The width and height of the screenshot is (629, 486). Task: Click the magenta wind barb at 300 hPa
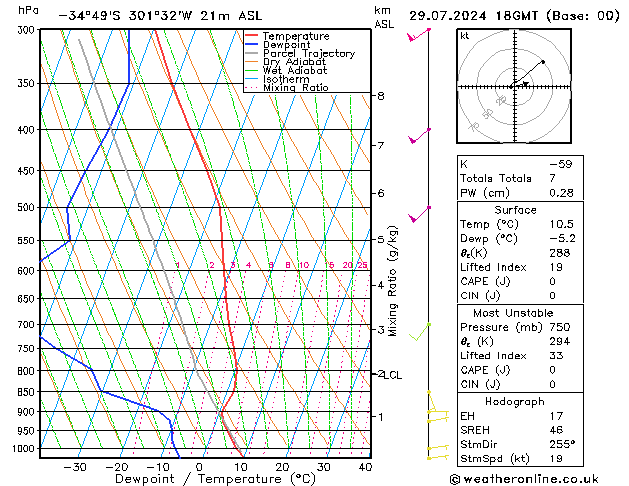[x=418, y=35]
